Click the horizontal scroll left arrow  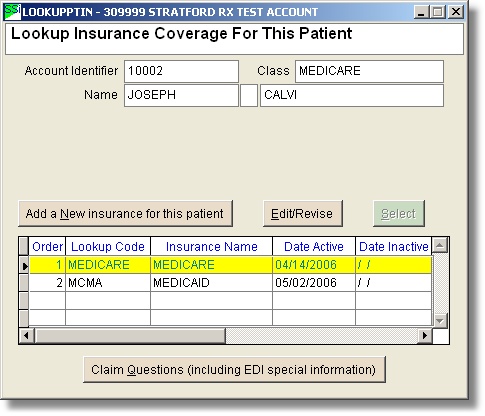[26, 335]
